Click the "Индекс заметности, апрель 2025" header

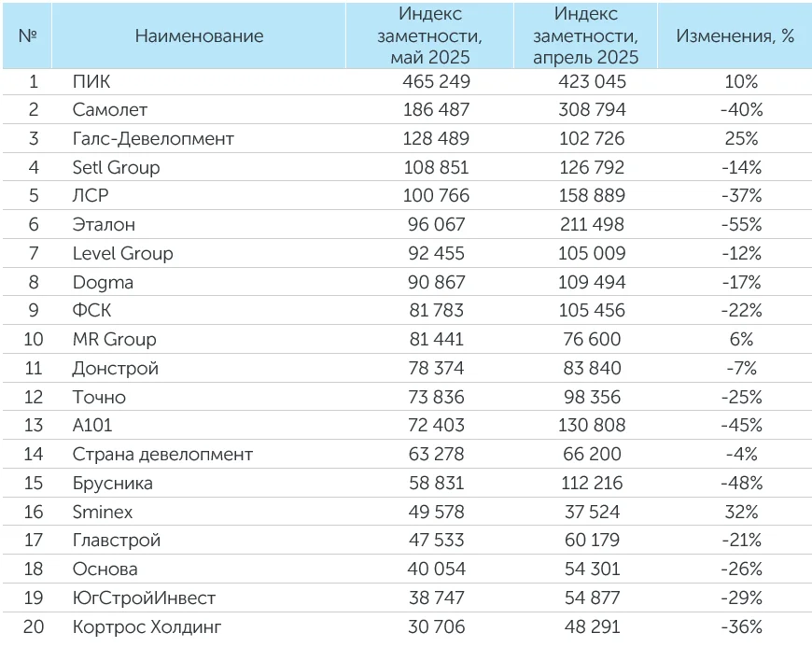click(x=585, y=36)
